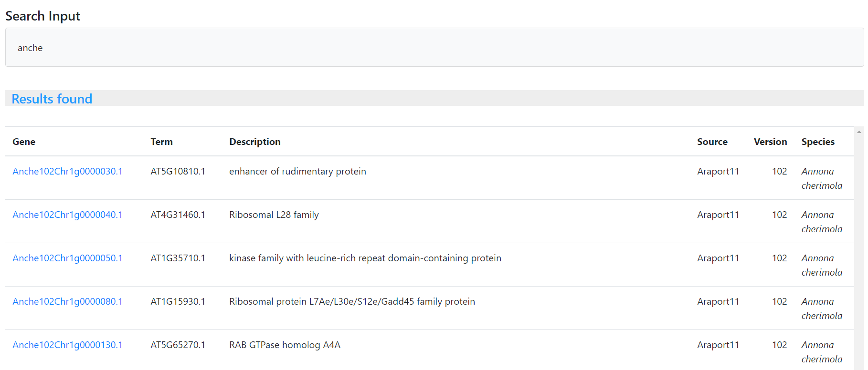Click the search input containing 'anche'
The image size is (868, 370).
434,48
